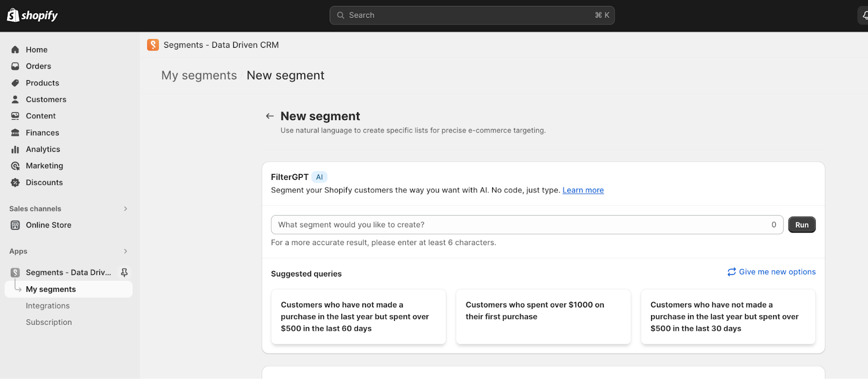868x379 pixels.
Task: Open the Integrations submenu item
Action: 48,306
